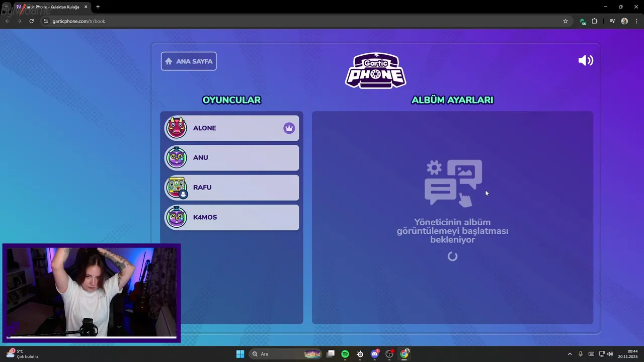Image resolution: width=644 pixels, height=362 pixels.
Task: Click ALONE's red demon avatar
Action: click(177, 128)
